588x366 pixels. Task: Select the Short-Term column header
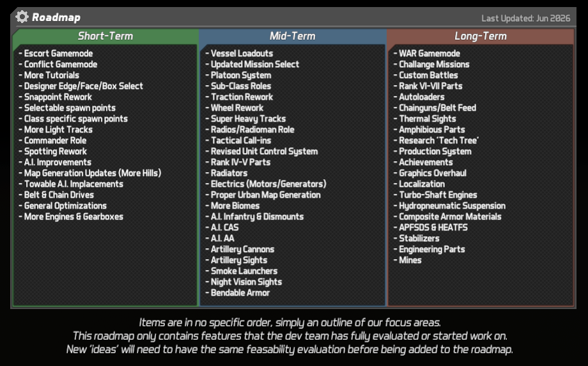pos(105,36)
